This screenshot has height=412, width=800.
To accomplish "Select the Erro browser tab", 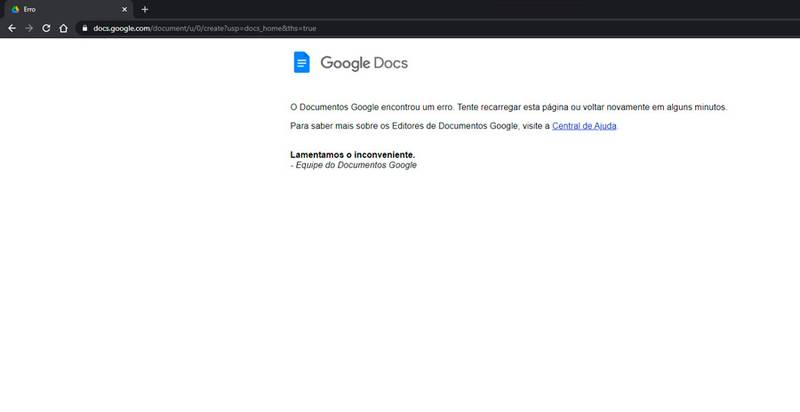I will click(68, 9).
